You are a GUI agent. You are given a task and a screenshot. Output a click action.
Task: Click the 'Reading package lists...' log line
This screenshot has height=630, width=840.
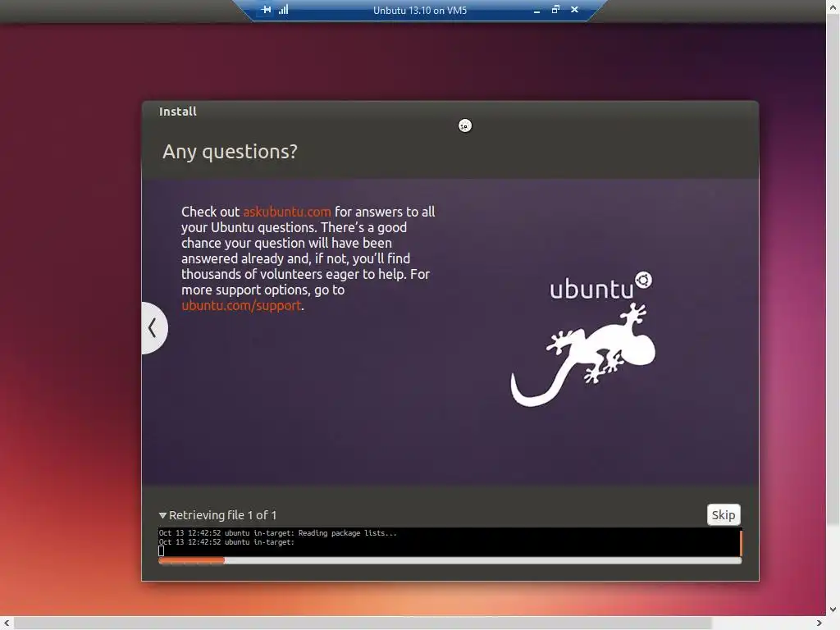pos(277,533)
